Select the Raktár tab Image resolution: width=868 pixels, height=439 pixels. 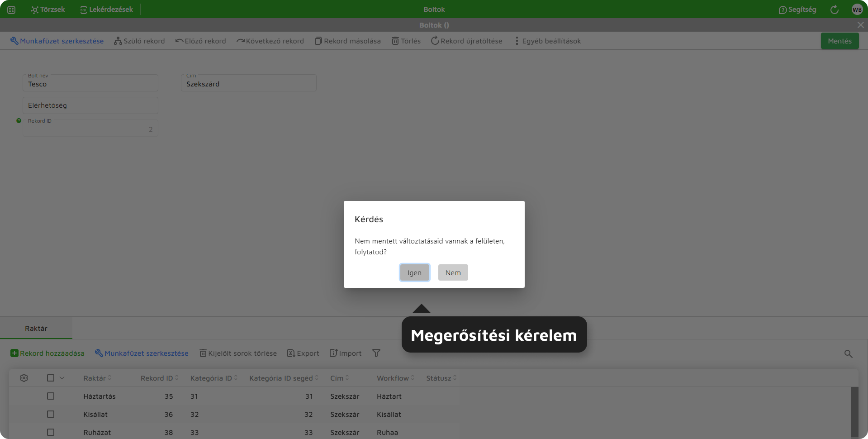(x=36, y=329)
